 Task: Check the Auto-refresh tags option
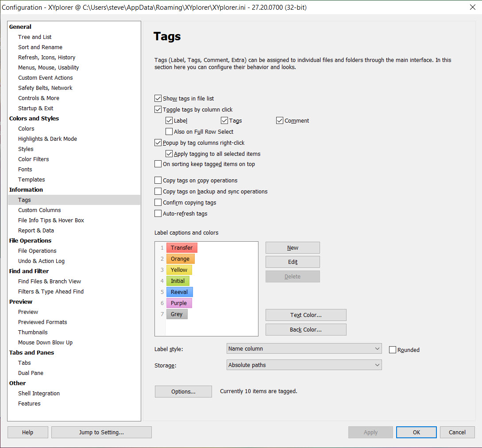point(158,214)
